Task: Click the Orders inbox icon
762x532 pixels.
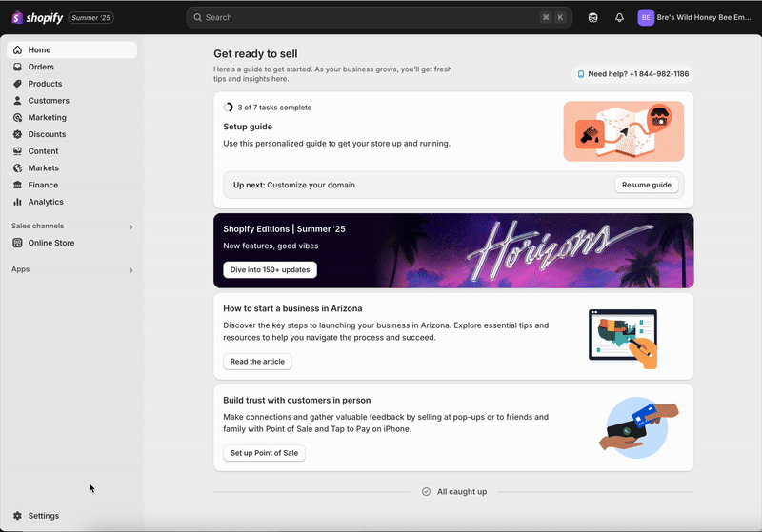Action: (x=17, y=67)
